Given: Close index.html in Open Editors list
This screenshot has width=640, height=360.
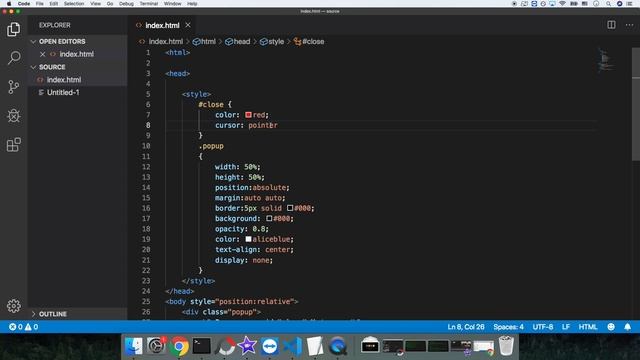Looking at the screenshot, I should pyautogui.click(x=42, y=54).
